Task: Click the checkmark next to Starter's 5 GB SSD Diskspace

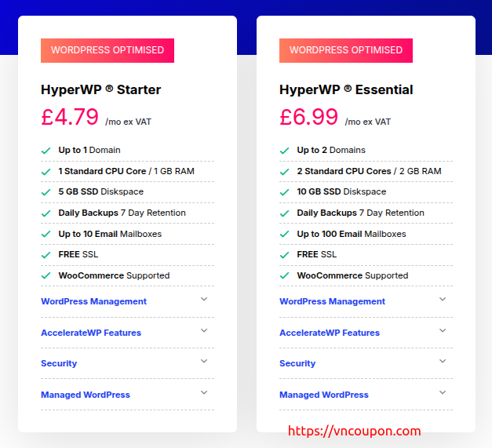Action: (46, 192)
